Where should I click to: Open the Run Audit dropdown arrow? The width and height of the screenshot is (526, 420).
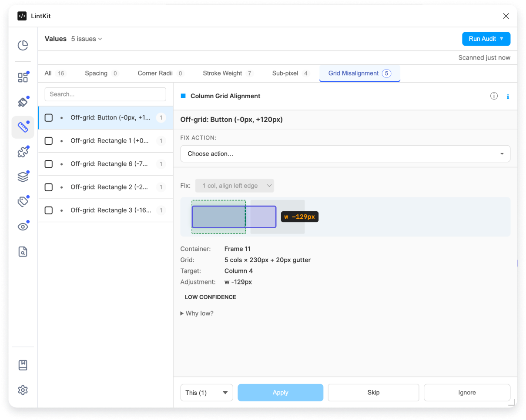pos(502,39)
